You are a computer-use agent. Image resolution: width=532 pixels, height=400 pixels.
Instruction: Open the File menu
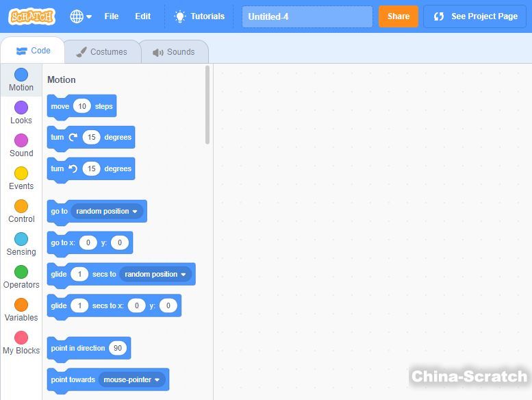point(111,16)
